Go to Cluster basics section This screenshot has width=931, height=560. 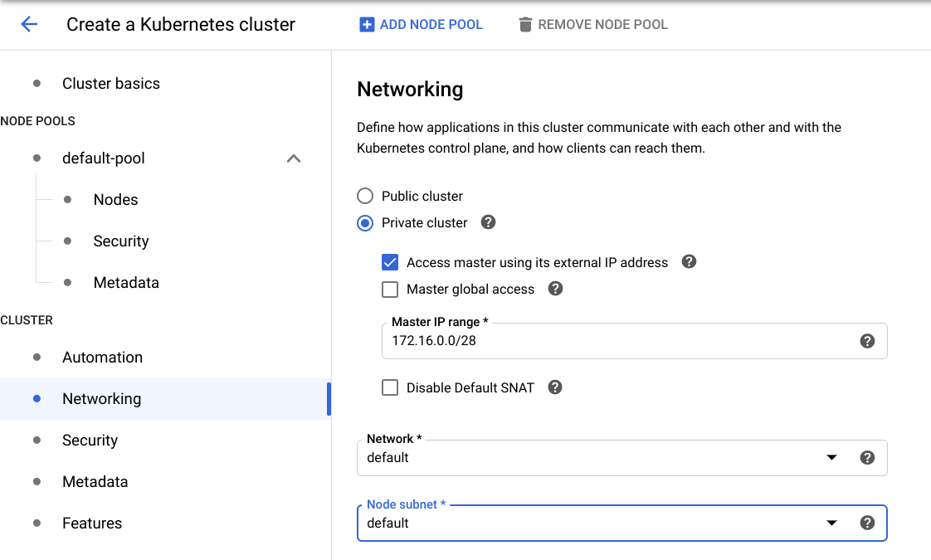coord(110,84)
